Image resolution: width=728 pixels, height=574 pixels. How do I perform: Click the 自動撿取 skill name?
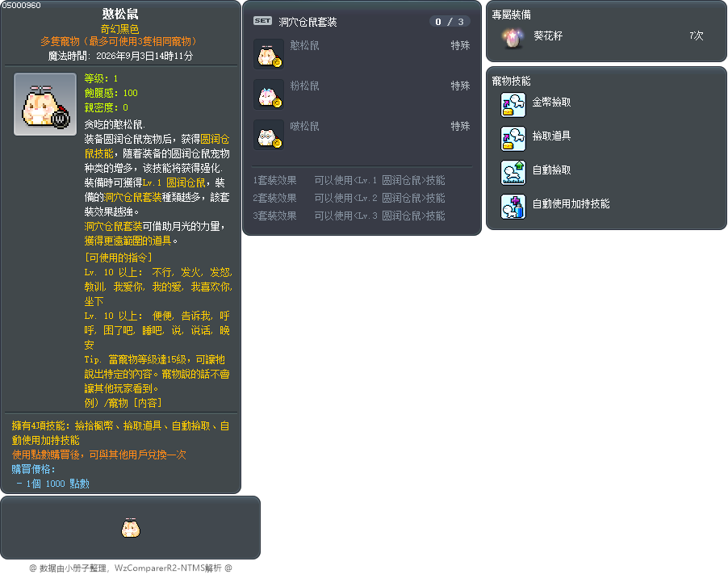coord(551,170)
